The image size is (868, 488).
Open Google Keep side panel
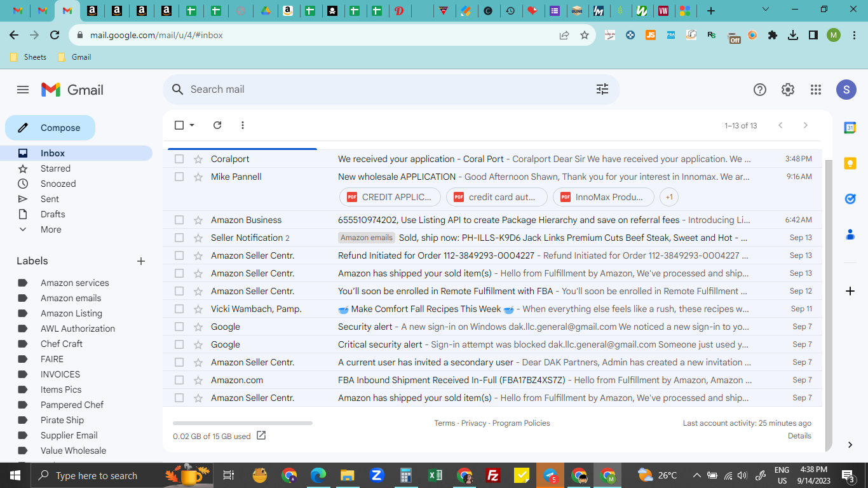coord(850,163)
